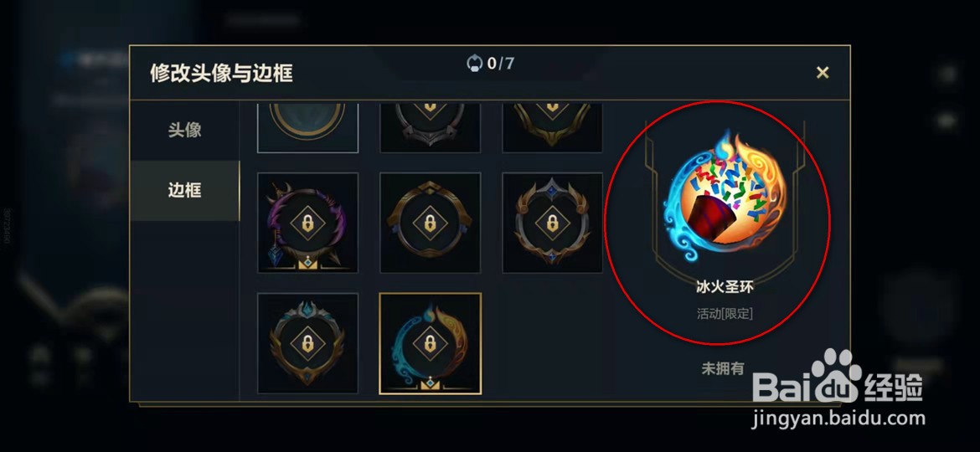The width and height of the screenshot is (980, 452).
Task: Click the 活动[限定] label
Action: point(725,313)
